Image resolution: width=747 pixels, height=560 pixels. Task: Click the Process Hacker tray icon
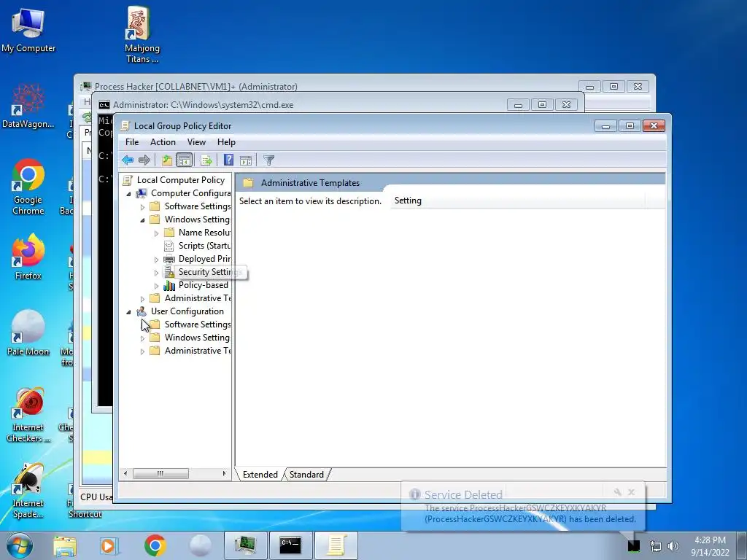(x=634, y=545)
